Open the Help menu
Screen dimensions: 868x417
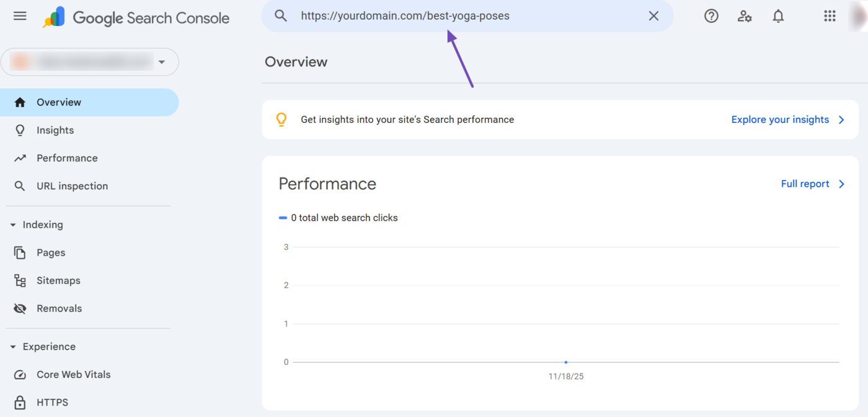click(711, 16)
